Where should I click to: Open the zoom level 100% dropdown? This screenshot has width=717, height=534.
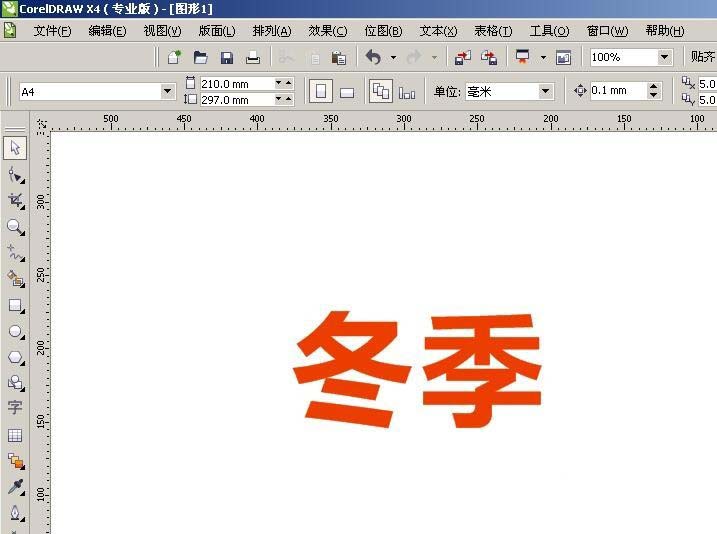(665, 57)
